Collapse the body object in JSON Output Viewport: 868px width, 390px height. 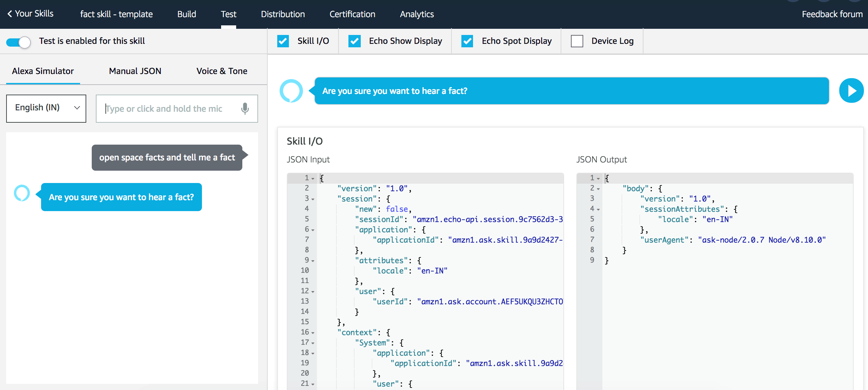(x=598, y=188)
